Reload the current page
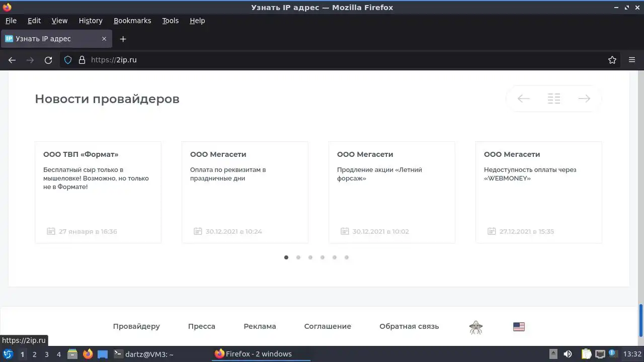The width and height of the screenshot is (644, 362). pos(48,60)
